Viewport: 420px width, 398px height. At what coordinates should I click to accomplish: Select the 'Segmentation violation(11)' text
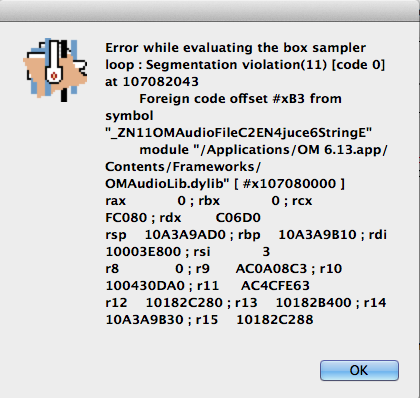click(x=236, y=65)
